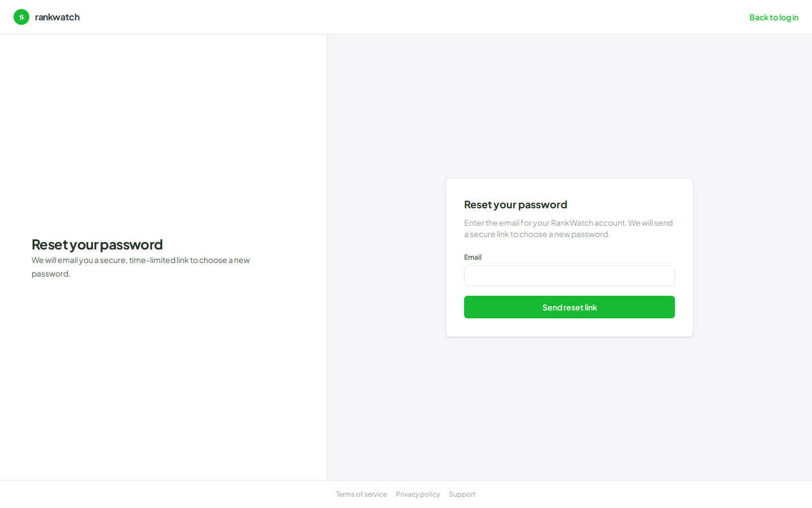The height and width of the screenshot is (508, 812).
Task: Click the time-limited link description paragraph
Action: pos(140,267)
